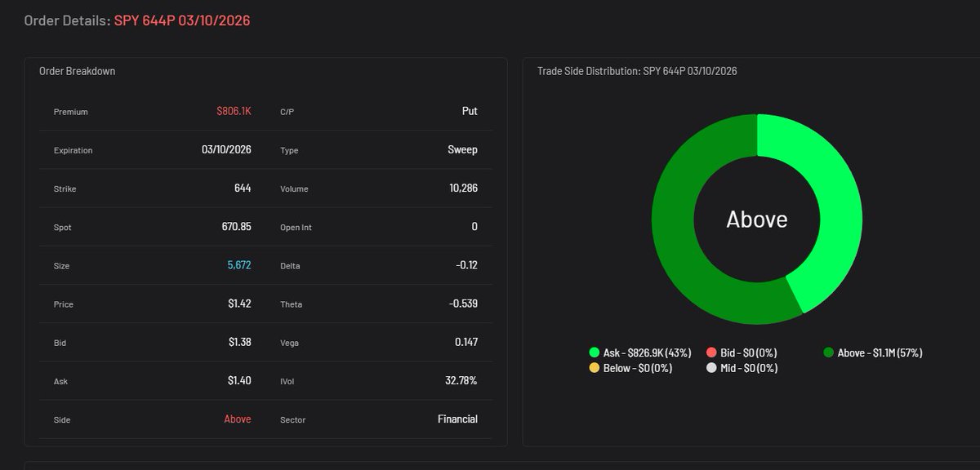The height and width of the screenshot is (470, 980).
Task: Click the 'Side' row label
Action: click(x=61, y=419)
